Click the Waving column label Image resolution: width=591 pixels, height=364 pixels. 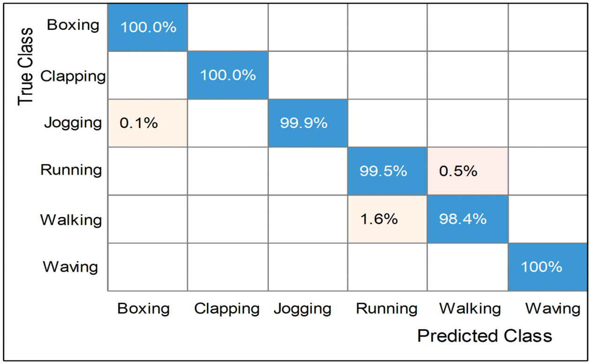point(553,309)
